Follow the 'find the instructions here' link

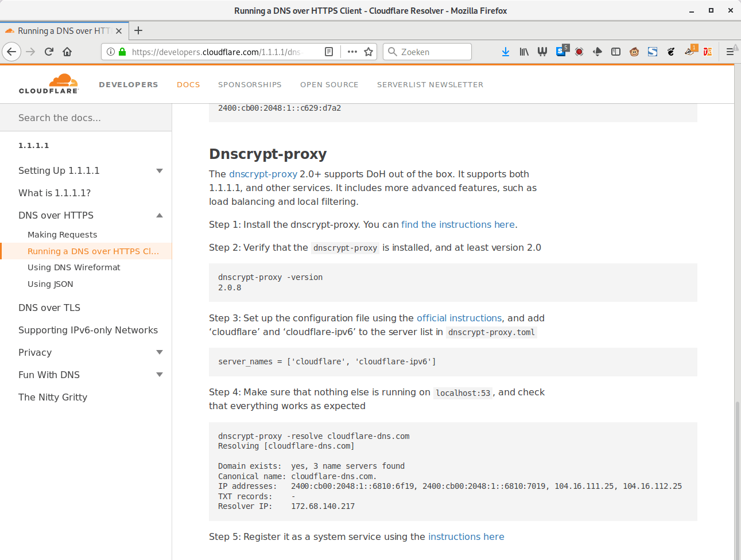(457, 225)
